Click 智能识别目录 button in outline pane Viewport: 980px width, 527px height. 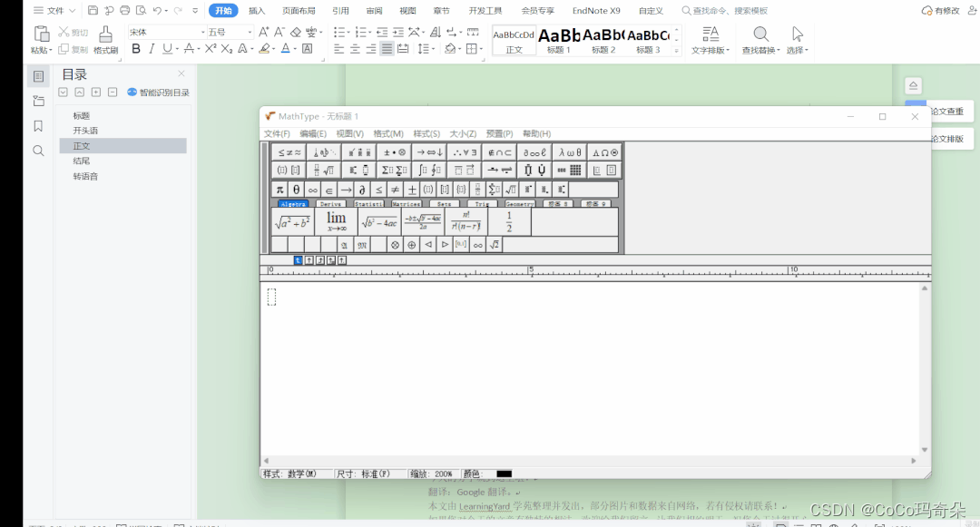158,93
